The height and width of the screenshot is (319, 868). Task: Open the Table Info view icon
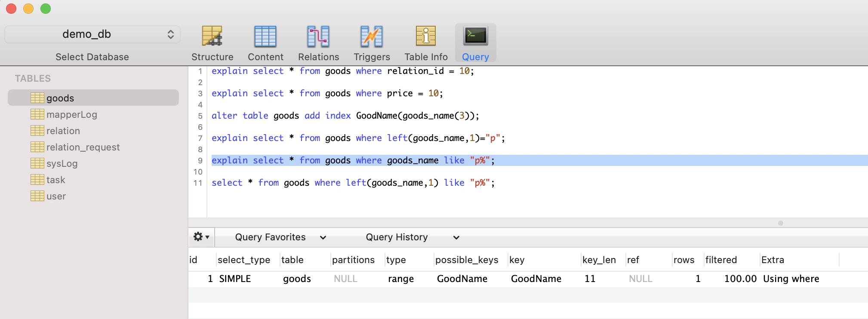(x=426, y=36)
